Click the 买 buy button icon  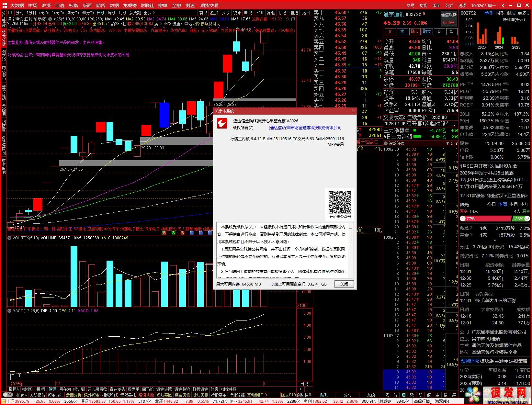point(390,31)
